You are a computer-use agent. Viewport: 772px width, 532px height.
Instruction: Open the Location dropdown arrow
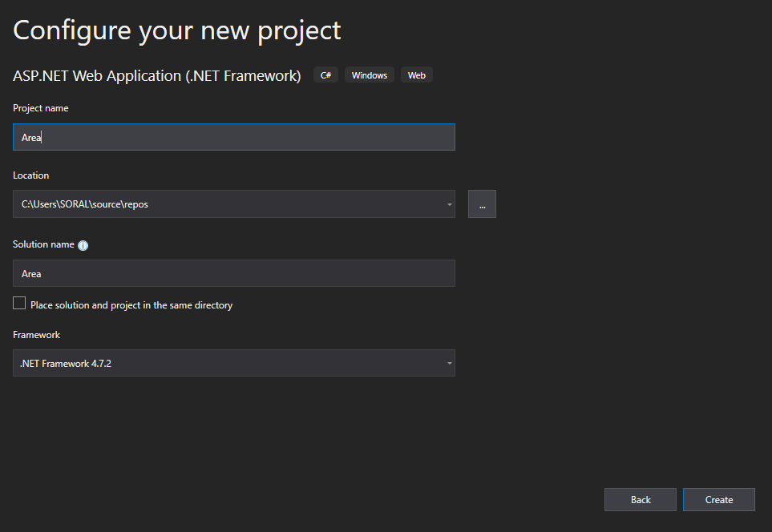pos(449,204)
